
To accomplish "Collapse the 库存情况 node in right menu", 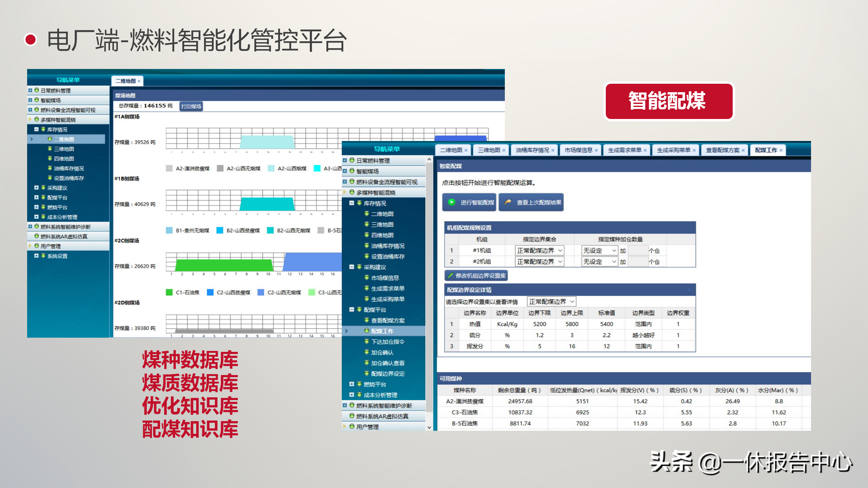I will click(351, 203).
